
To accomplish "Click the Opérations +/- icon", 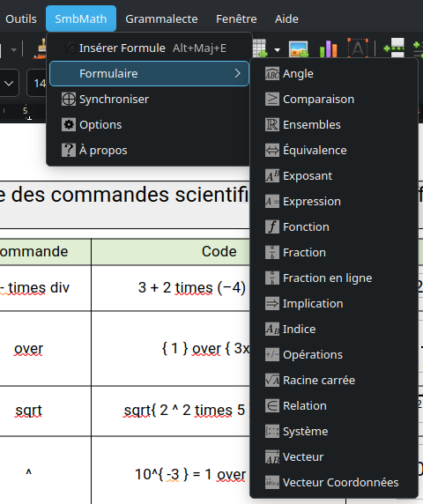I will coord(272,354).
